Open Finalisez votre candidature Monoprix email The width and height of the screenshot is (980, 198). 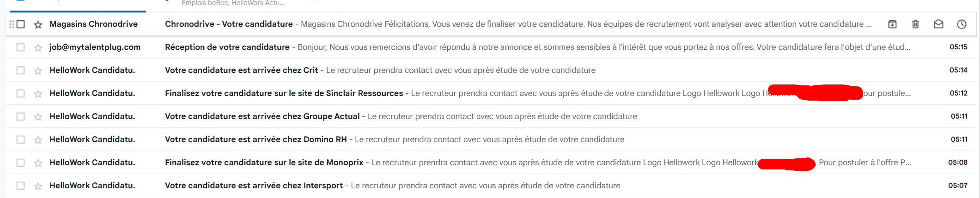click(264, 162)
